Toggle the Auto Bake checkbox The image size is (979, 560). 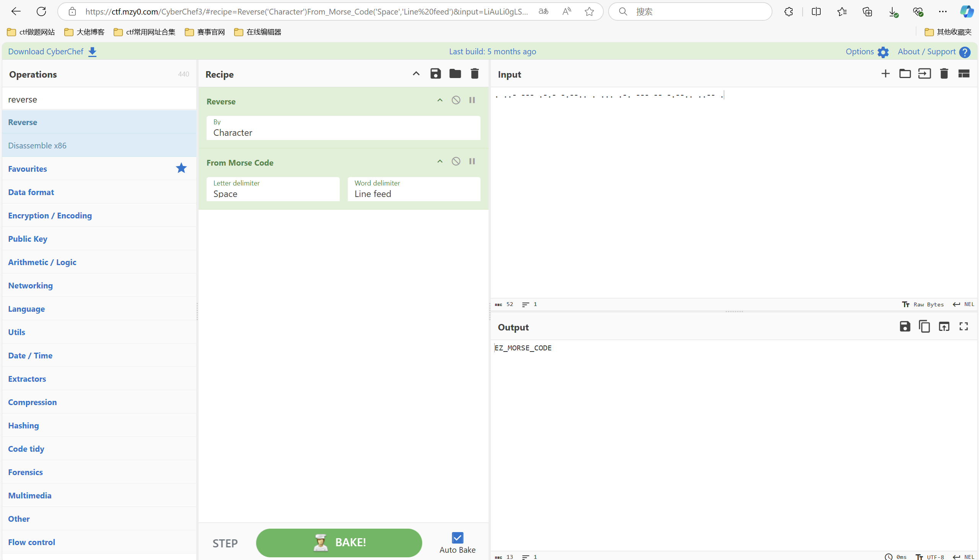click(x=458, y=538)
